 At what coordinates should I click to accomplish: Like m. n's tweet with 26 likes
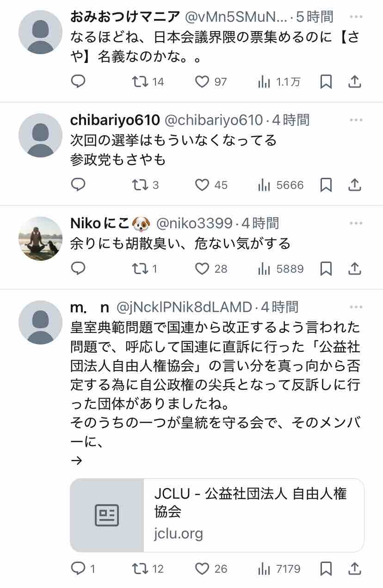pos(211,569)
